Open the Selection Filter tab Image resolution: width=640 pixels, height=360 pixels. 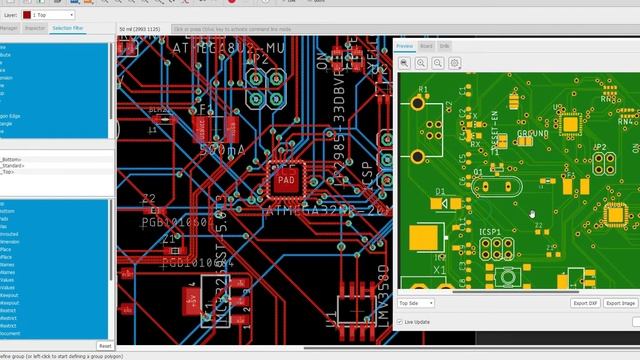point(68,28)
